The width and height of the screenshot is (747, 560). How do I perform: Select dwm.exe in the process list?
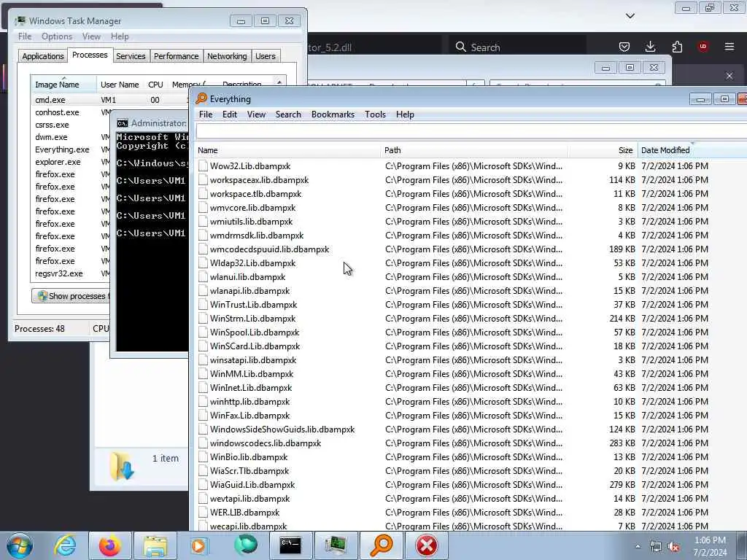click(51, 137)
